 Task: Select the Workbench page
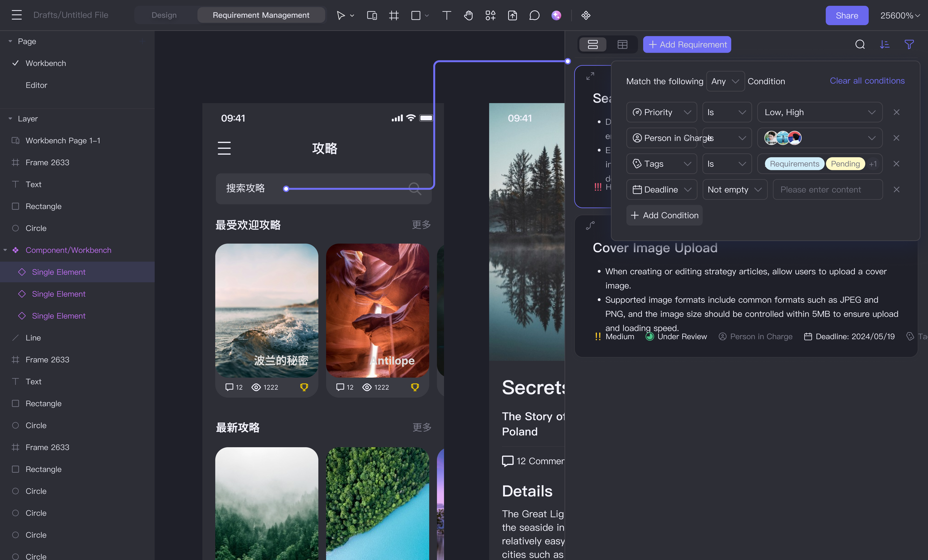coord(46,63)
